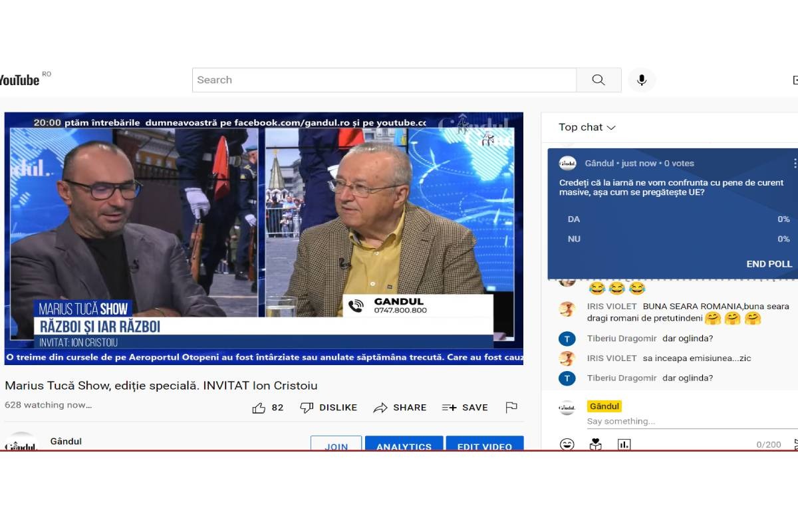Select NU poll option
This screenshot has width=798, height=532.
point(678,239)
